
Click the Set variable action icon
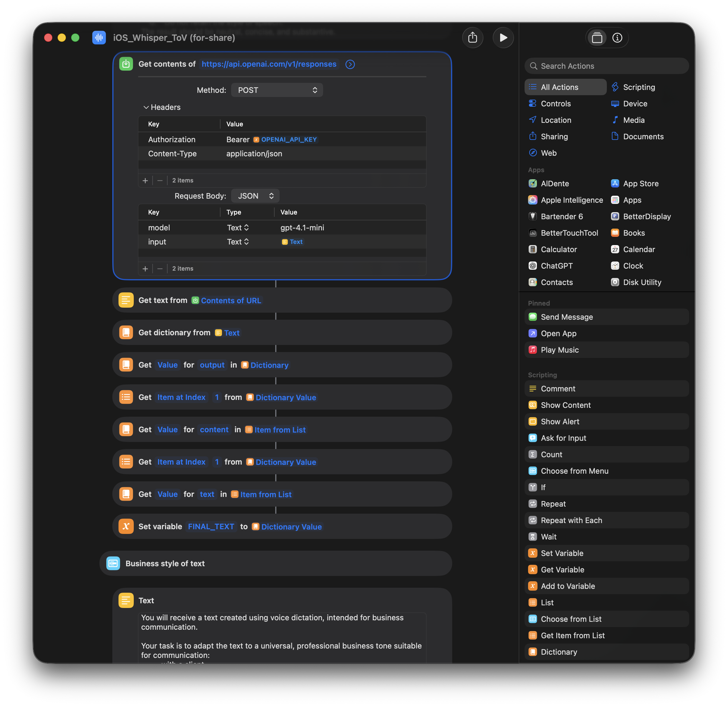click(126, 527)
